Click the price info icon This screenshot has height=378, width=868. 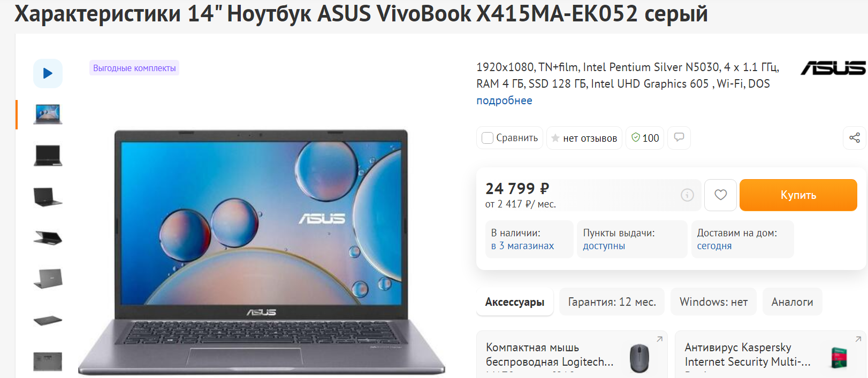[x=687, y=195]
